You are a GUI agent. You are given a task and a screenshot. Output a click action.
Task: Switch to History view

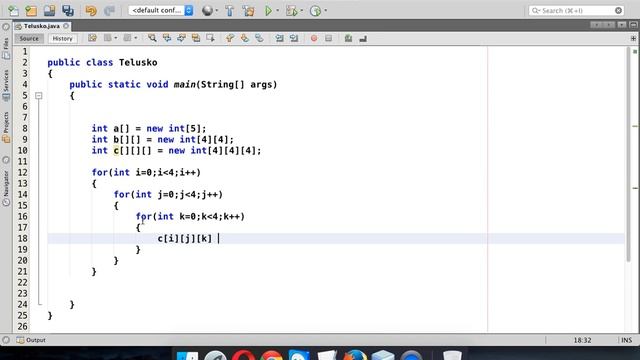[62, 38]
